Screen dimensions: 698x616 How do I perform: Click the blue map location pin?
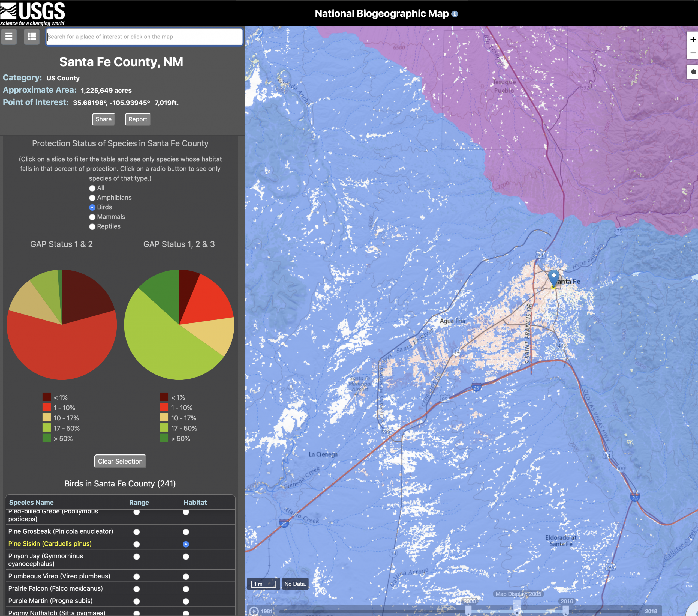point(553,277)
